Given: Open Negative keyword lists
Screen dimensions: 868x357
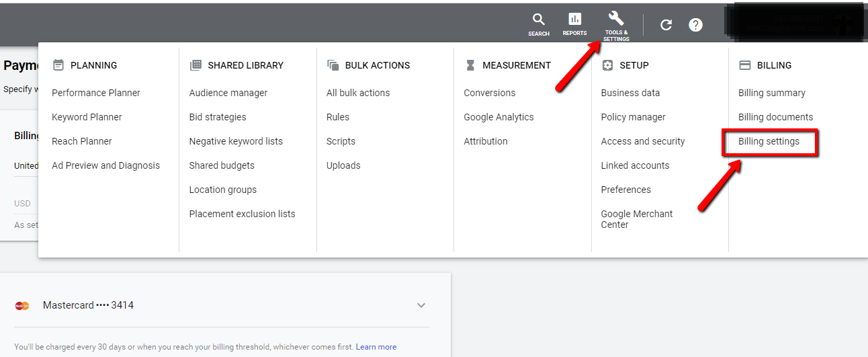Looking at the screenshot, I should (x=236, y=141).
